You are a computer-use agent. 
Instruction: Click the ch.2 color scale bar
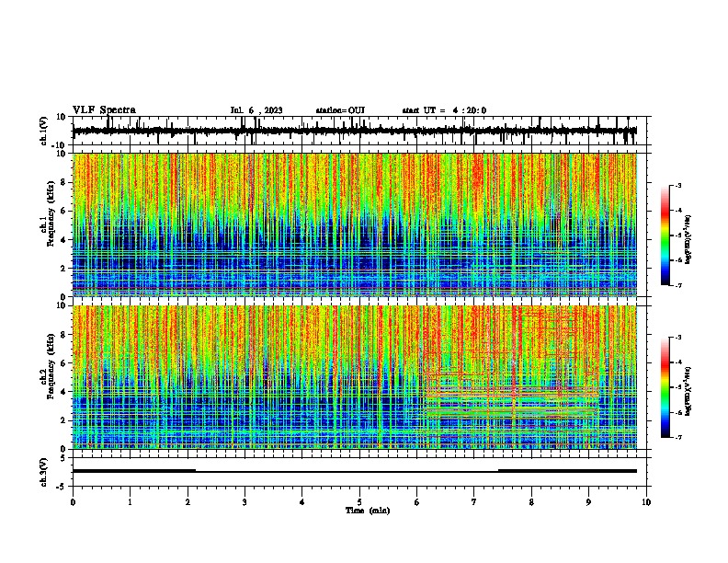[x=665, y=387]
